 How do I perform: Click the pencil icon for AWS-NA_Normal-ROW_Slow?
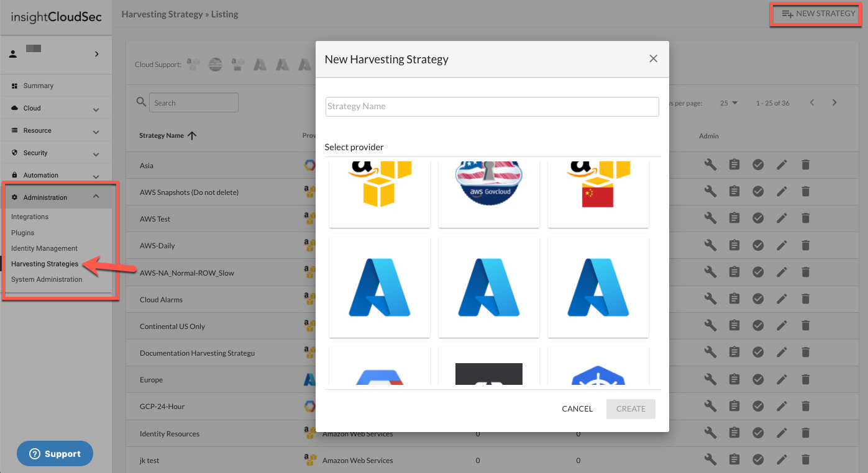click(782, 272)
